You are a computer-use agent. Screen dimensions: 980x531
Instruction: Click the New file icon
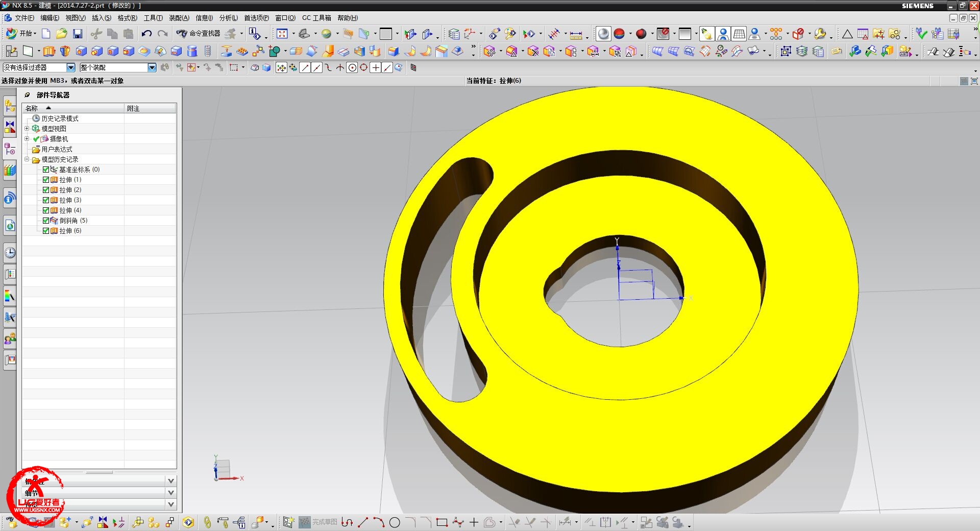46,34
